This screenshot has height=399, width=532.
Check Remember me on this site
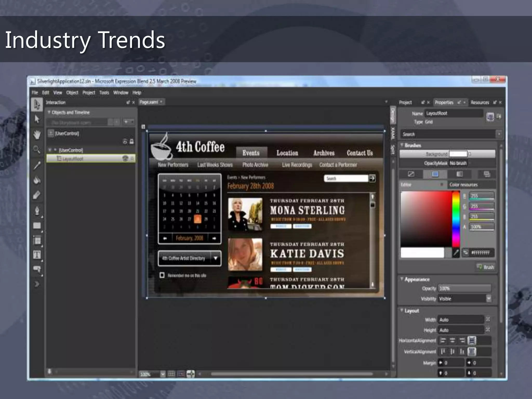point(162,275)
